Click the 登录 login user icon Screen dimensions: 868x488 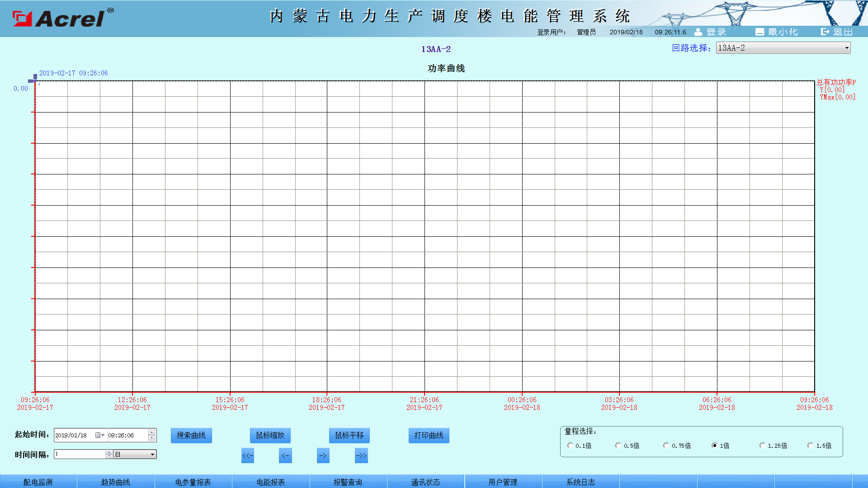(x=698, y=32)
